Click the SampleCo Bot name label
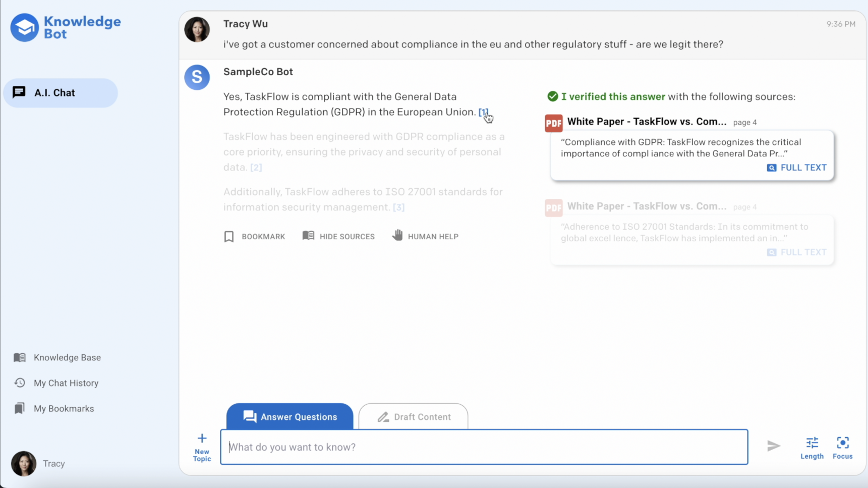This screenshot has height=488, width=868. pos(258,72)
